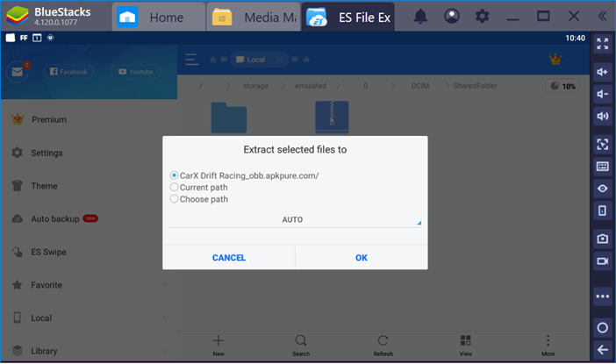Open the AUTO encoding dropdown
The height and width of the screenshot is (364, 616).
point(295,220)
